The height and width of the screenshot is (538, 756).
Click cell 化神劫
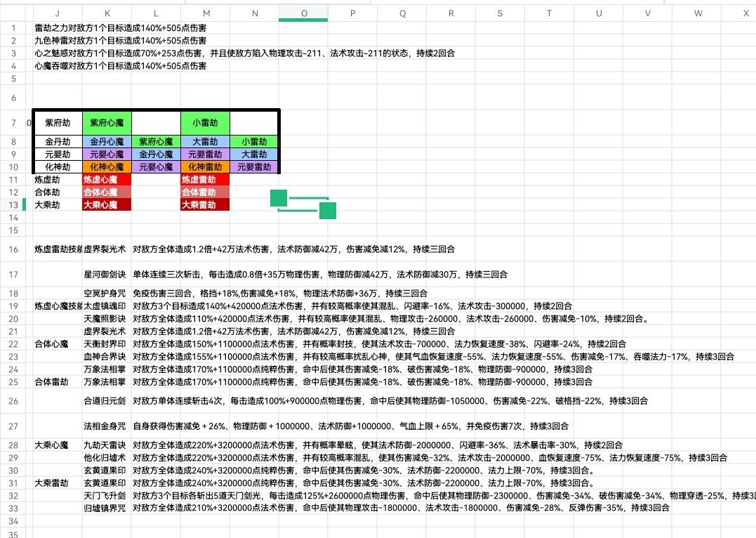tap(58, 167)
